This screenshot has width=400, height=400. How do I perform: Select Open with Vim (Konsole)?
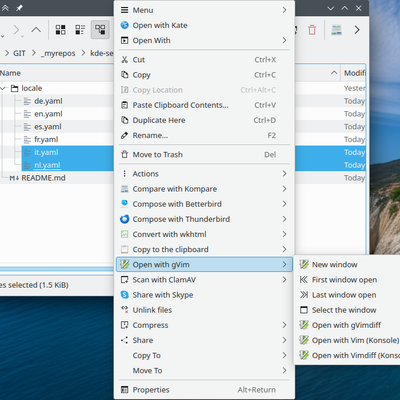pyautogui.click(x=348, y=340)
